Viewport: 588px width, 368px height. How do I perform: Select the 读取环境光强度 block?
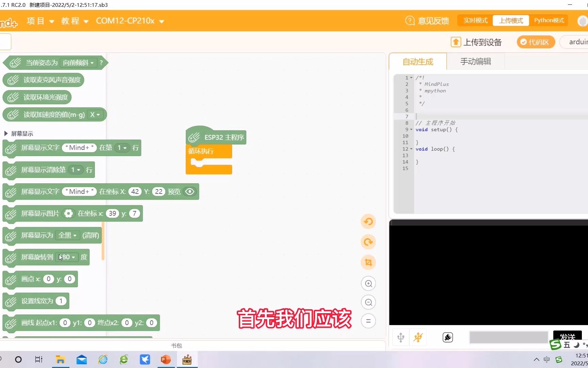[37, 97]
